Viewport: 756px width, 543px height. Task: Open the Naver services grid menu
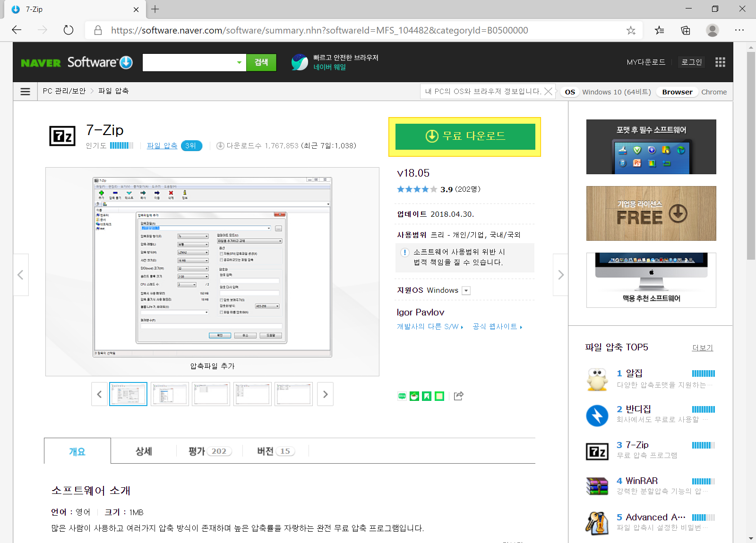[x=720, y=62]
